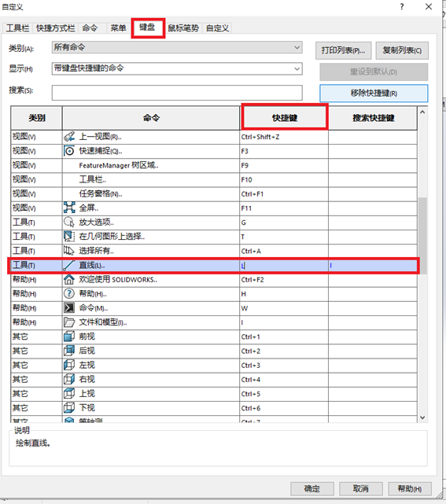Click the Previous View command icon
This screenshot has height=504, width=446.
pyautogui.click(x=69, y=137)
